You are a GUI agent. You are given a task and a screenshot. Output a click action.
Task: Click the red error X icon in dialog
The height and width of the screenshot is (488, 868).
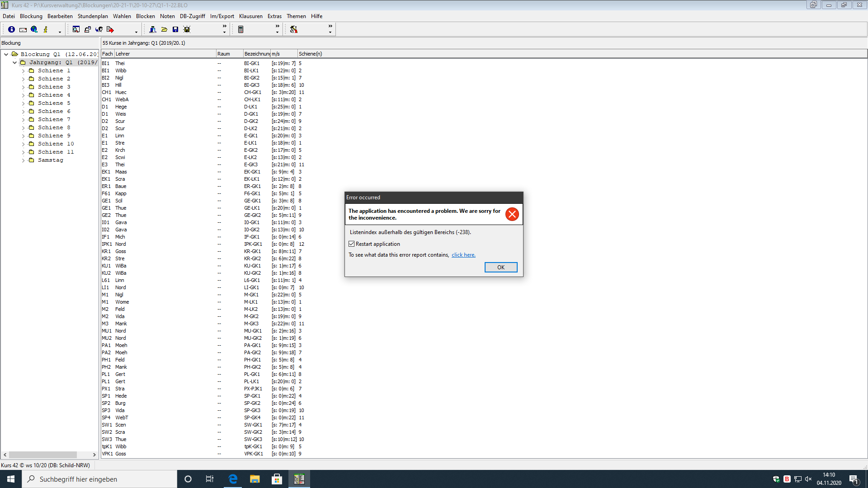pos(512,214)
